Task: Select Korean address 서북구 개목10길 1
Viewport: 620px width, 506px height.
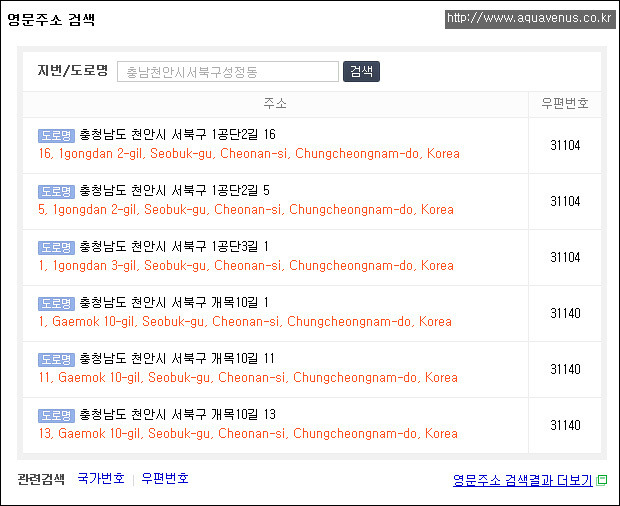Action: 174,303
